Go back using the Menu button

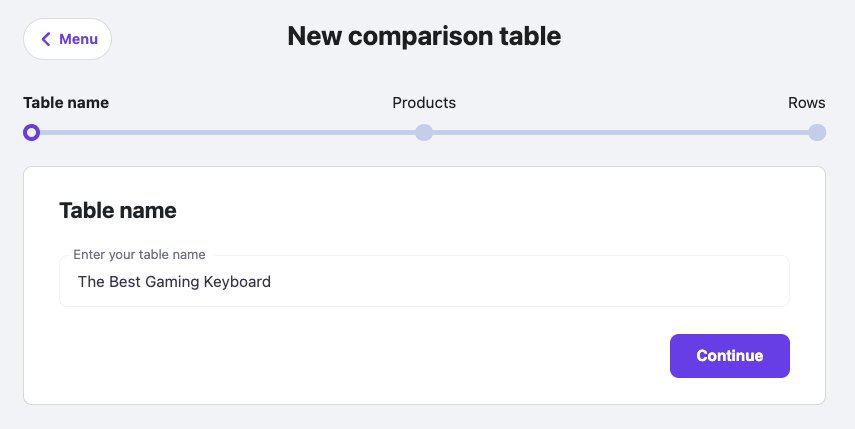[x=67, y=39]
